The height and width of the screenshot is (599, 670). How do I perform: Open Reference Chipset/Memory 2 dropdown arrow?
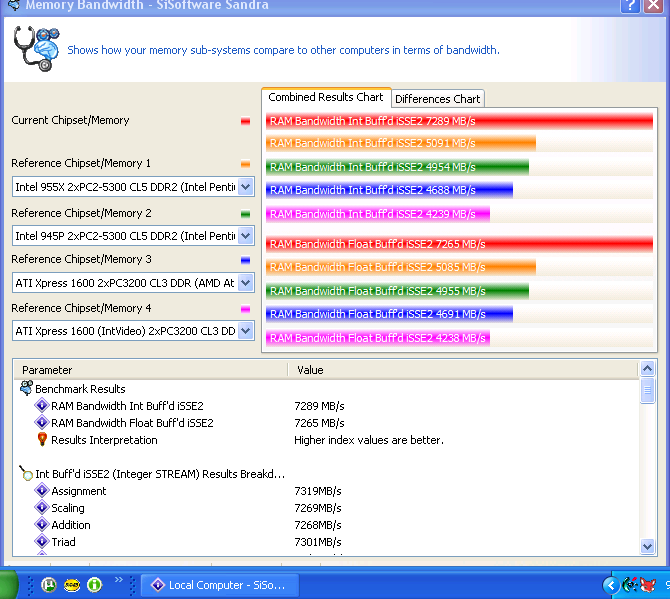[x=246, y=236]
